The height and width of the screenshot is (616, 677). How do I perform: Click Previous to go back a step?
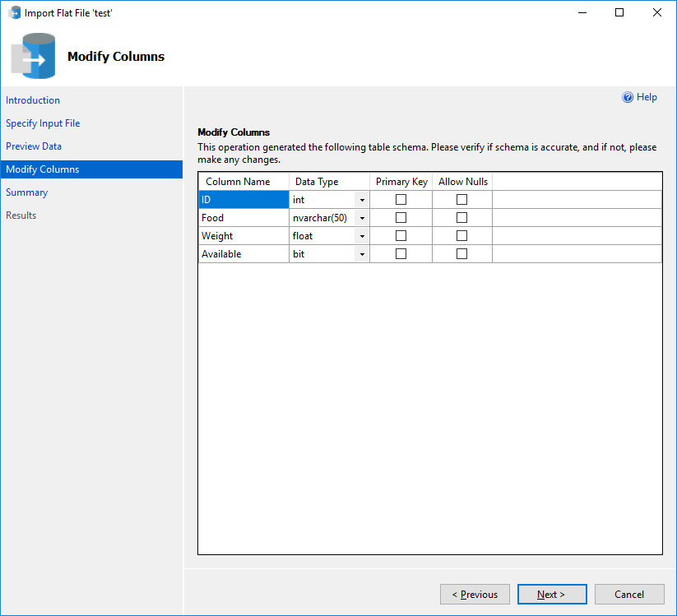coord(475,594)
